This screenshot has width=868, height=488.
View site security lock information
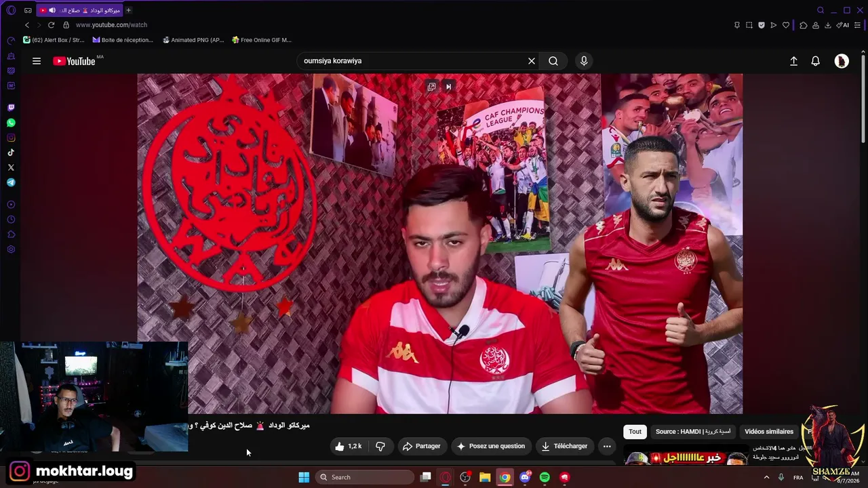(x=66, y=25)
